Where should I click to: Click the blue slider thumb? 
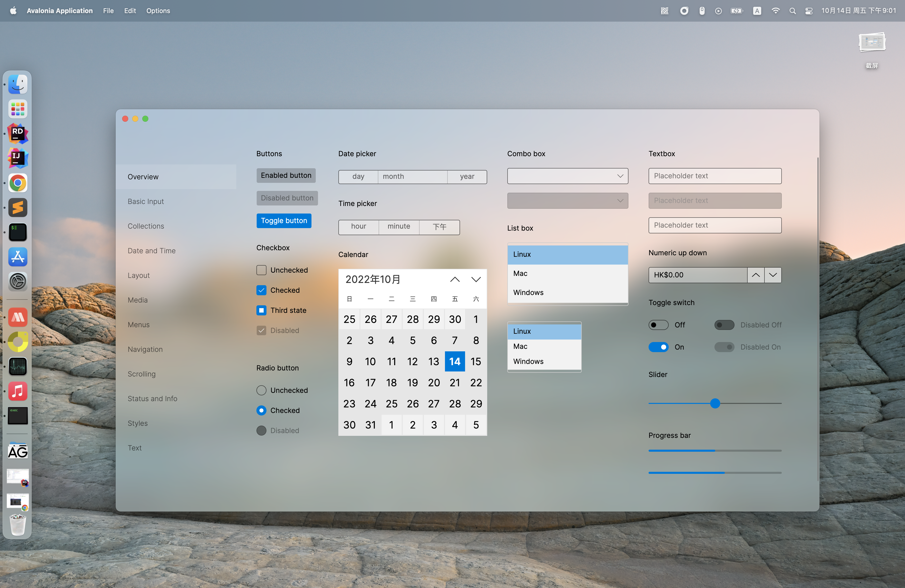click(715, 403)
